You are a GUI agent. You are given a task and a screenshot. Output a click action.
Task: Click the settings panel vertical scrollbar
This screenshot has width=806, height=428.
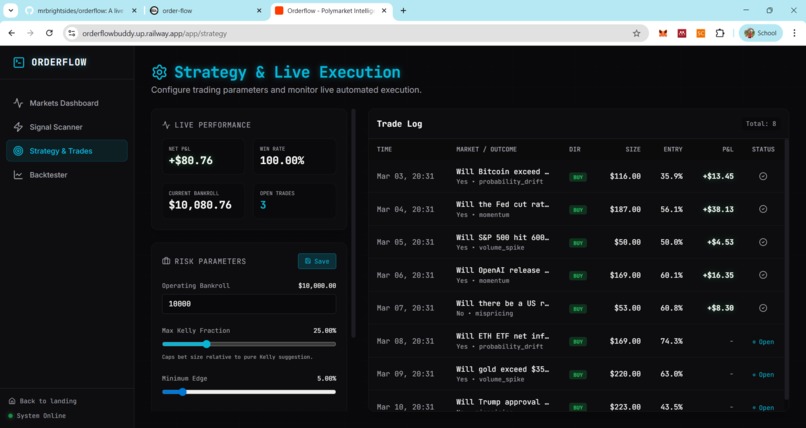click(353, 222)
